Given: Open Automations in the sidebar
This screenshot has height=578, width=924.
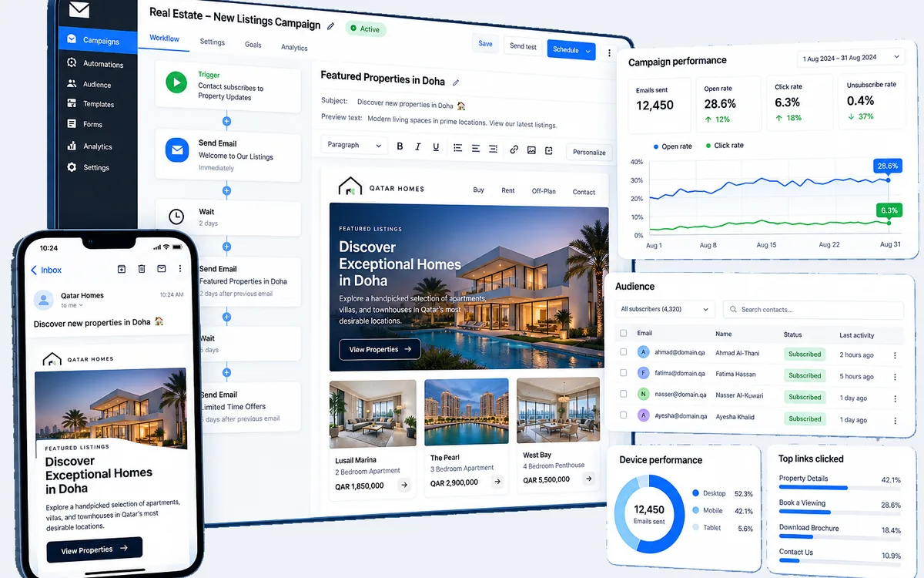Looking at the screenshot, I should [95, 64].
